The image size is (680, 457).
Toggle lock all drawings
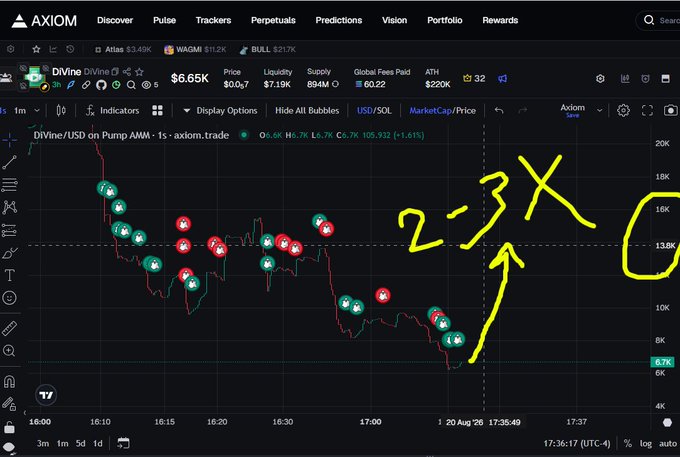pos(10,428)
